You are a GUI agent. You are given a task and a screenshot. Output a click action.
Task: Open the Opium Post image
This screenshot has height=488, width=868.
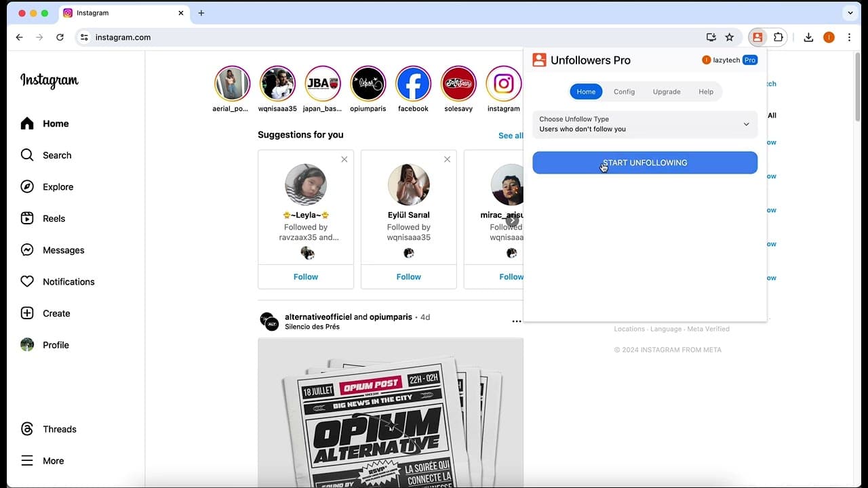tap(391, 412)
